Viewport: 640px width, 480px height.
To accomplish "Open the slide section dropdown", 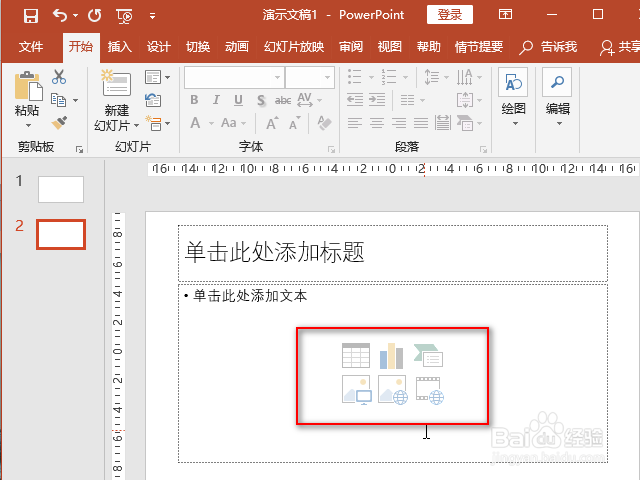I will pyautogui.click(x=158, y=123).
